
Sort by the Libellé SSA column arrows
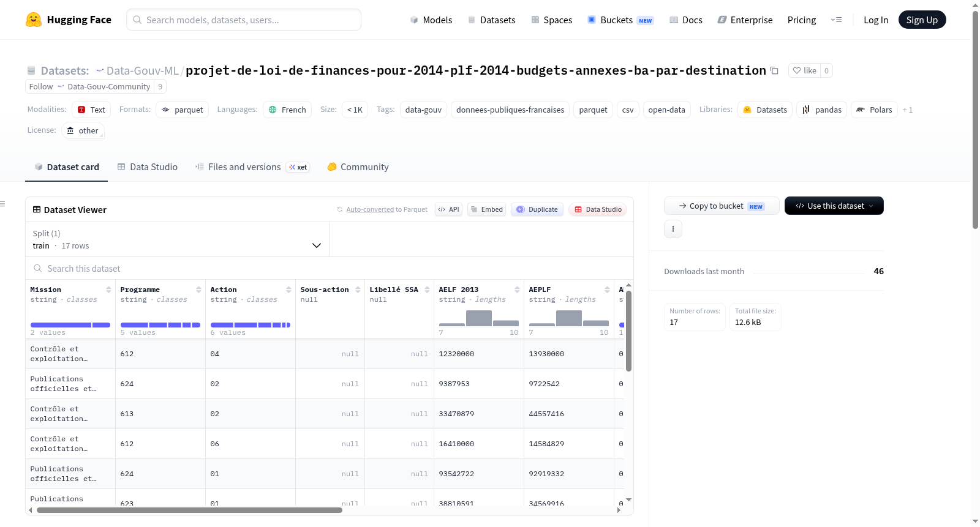pos(427,290)
